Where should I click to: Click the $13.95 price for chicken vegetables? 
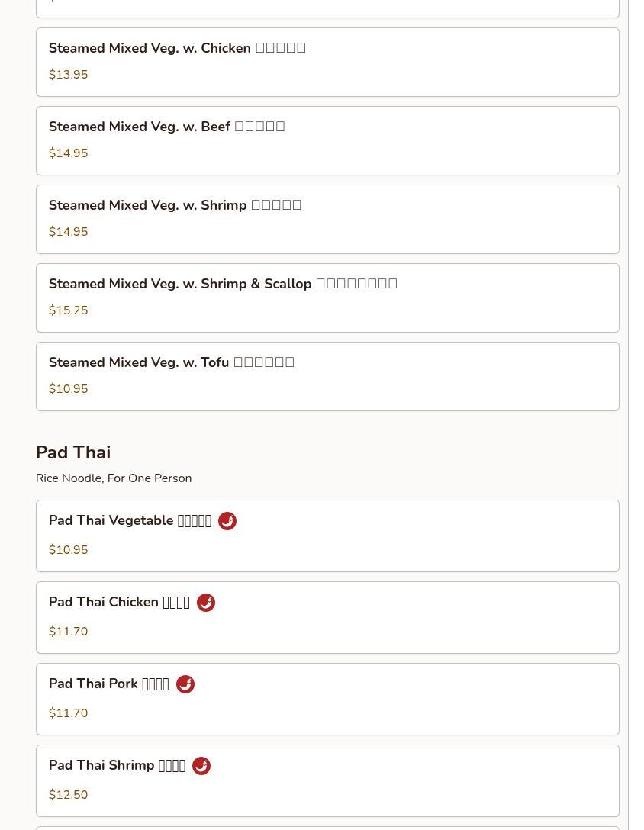[x=68, y=75]
